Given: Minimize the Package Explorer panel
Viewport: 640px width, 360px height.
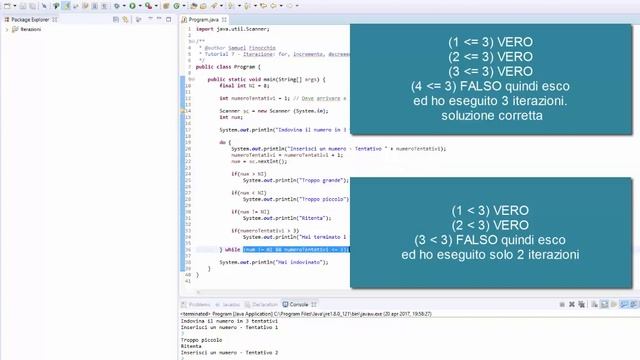Looking at the screenshot, I should point(159,19).
